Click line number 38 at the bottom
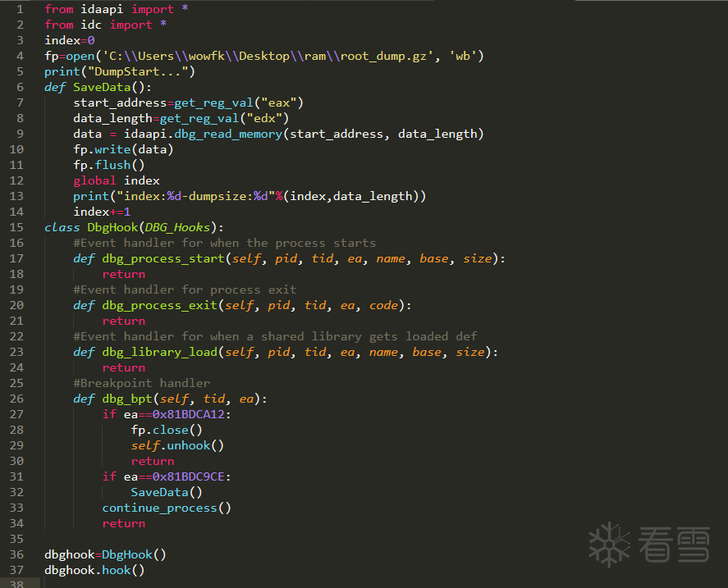The image size is (728, 588). pos(16,584)
